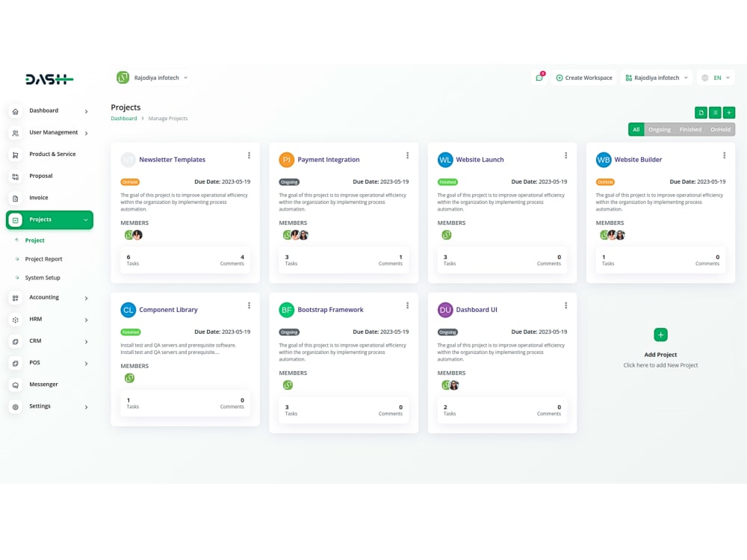This screenshot has height=560, width=747.
Task: Click the green export projects icon
Action: [x=701, y=112]
